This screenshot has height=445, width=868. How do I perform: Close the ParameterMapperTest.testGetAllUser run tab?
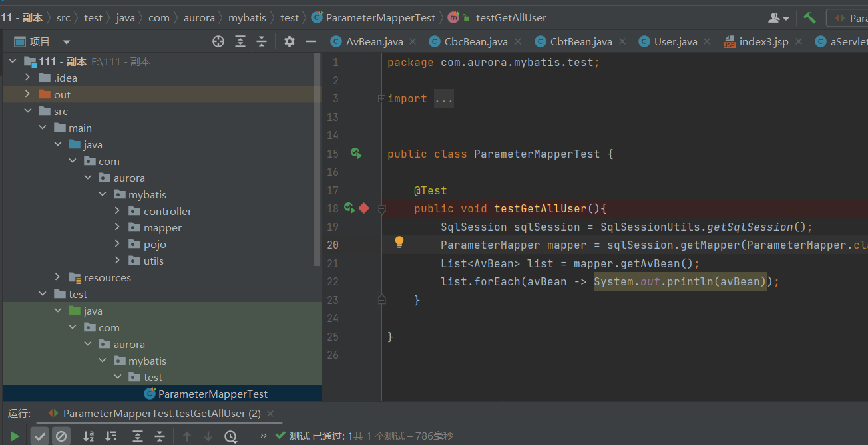[270, 413]
